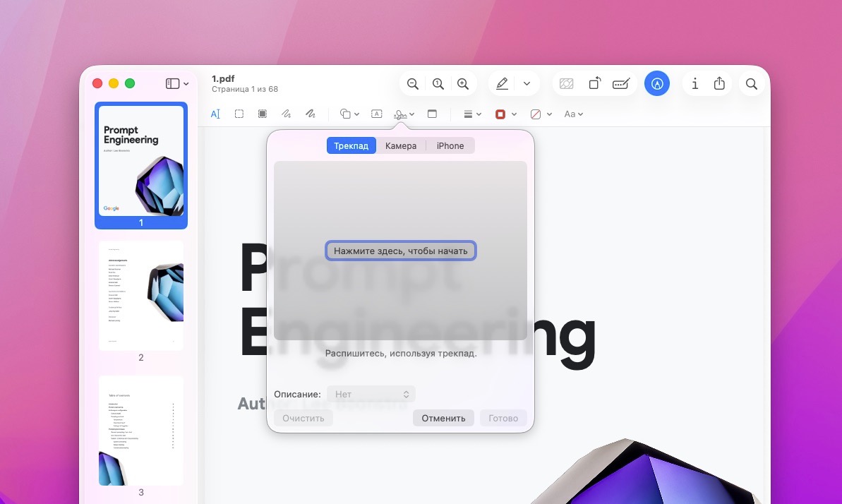Insert a text box
The width and height of the screenshot is (842, 504).
pos(377,114)
